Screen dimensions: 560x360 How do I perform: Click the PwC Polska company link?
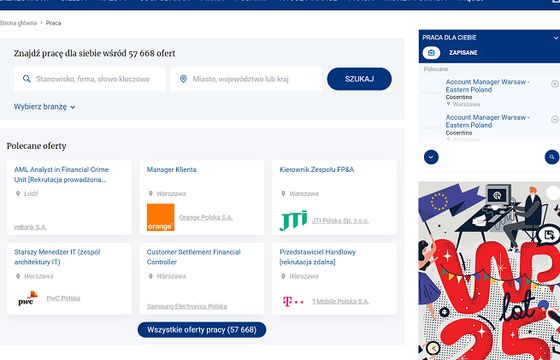(63, 298)
